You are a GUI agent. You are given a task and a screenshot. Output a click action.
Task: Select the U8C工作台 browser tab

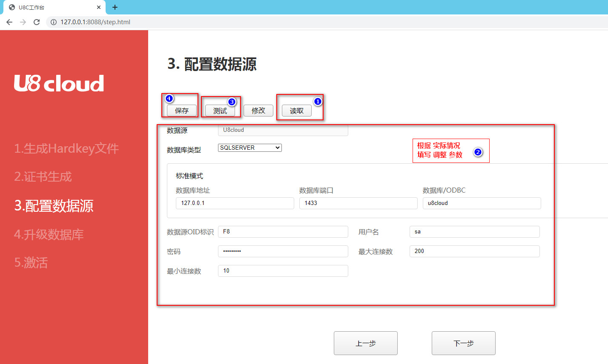click(x=51, y=7)
